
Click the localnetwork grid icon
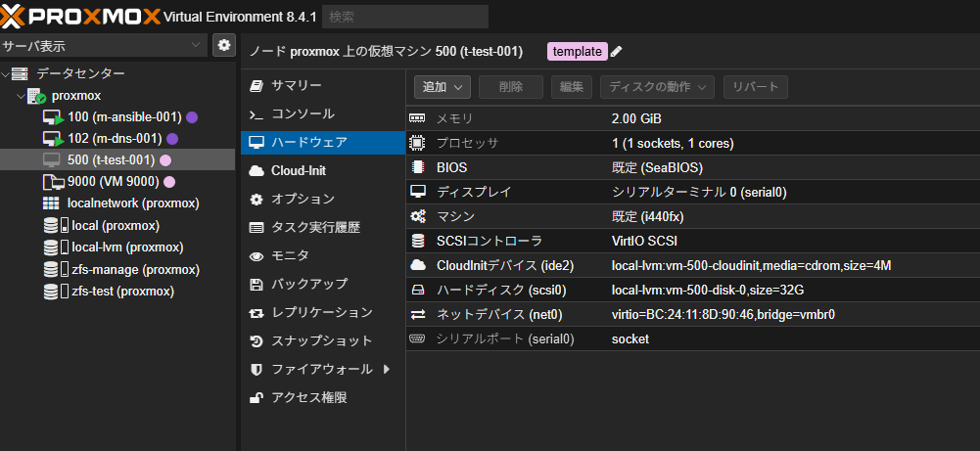tap(51, 203)
